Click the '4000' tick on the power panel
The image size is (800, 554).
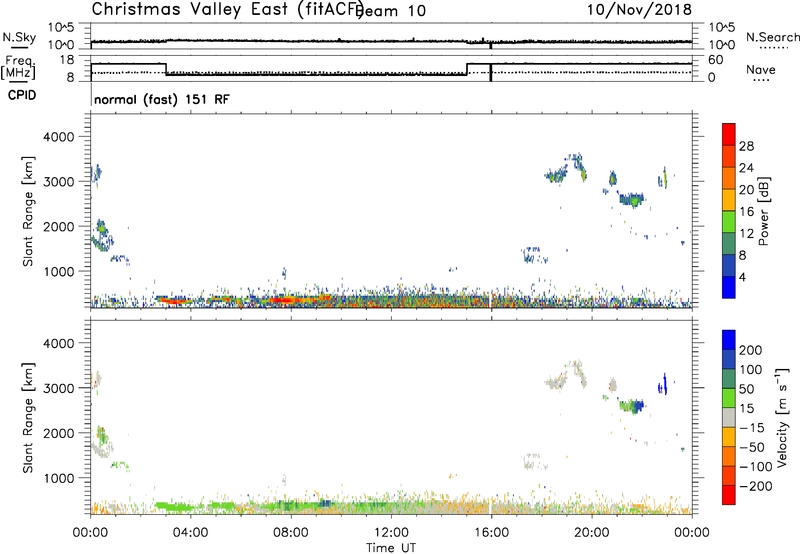coord(59,137)
